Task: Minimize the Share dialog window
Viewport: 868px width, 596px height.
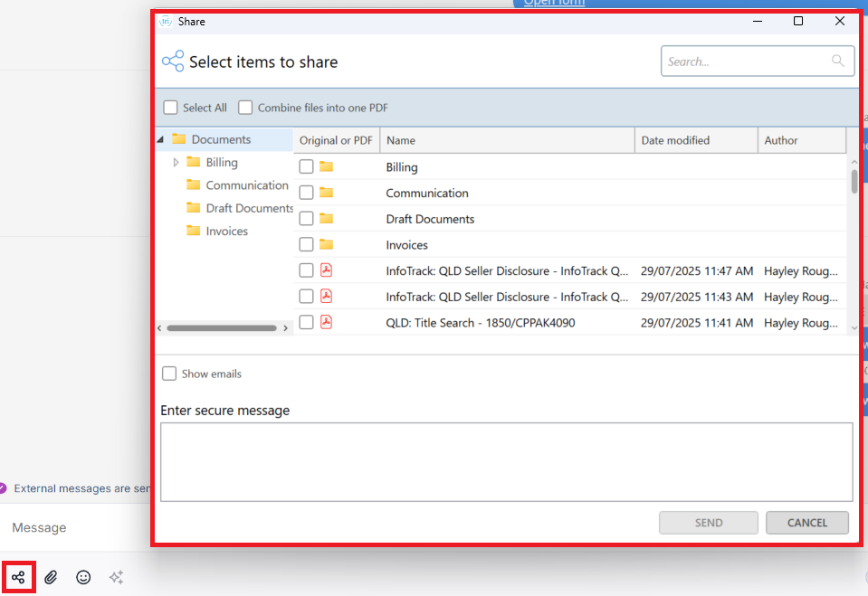Action: (x=758, y=21)
